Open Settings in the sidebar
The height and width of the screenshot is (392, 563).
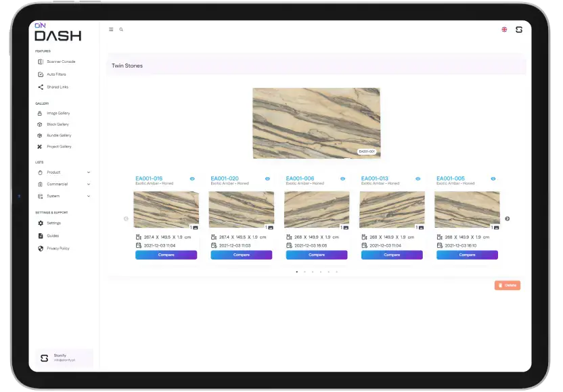53,223
